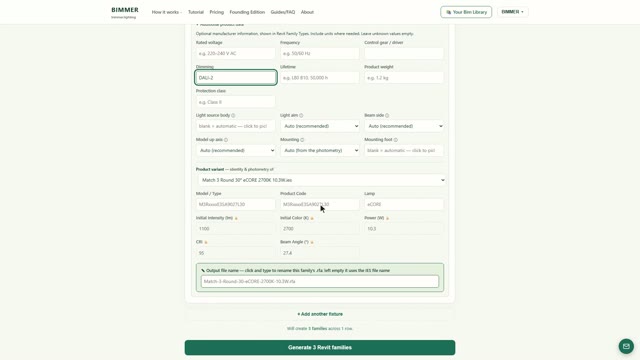Click the Output file name field
640x360 pixels.
pyautogui.click(x=320, y=281)
